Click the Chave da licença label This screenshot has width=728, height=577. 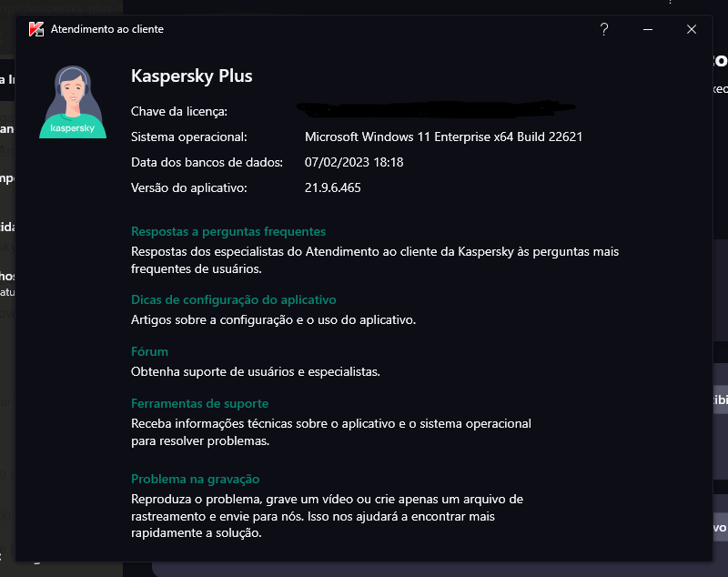coord(179,111)
